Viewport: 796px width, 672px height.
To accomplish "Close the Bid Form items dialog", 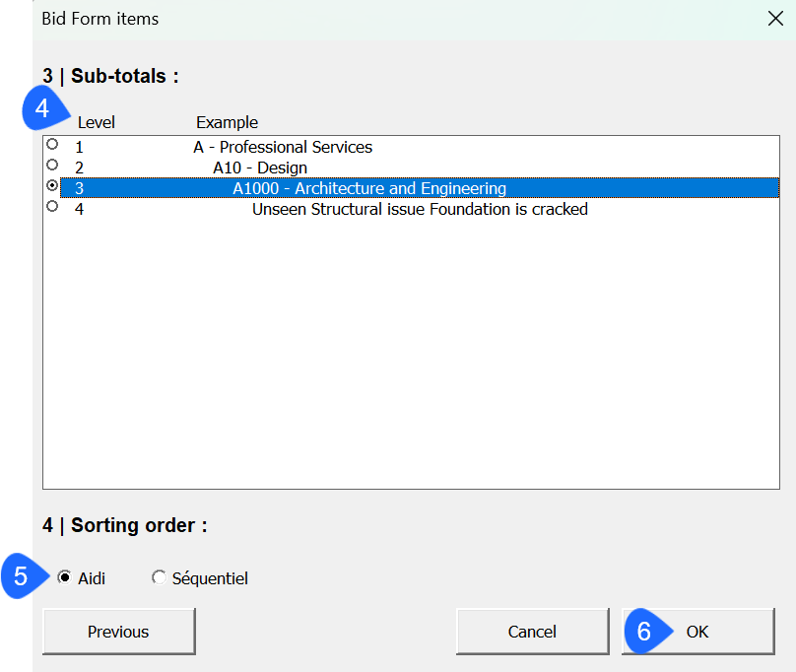I will pos(775,19).
